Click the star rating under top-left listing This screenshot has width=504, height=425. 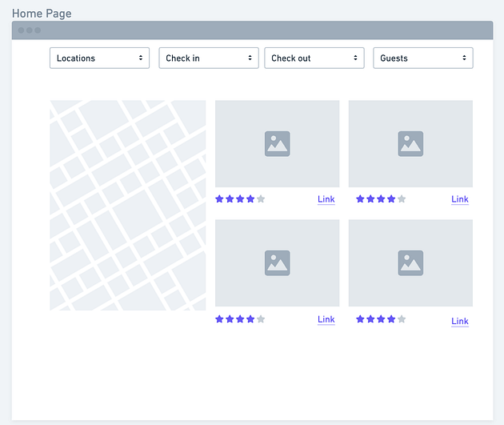pyautogui.click(x=240, y=199)
